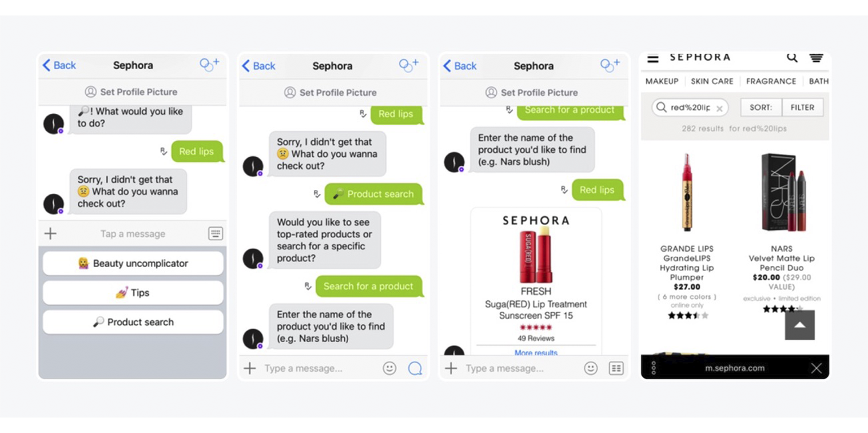The height and width of the screenshot is (433, 868).
Task: Open the FILTER options
Action: click(x=803, y=108)
